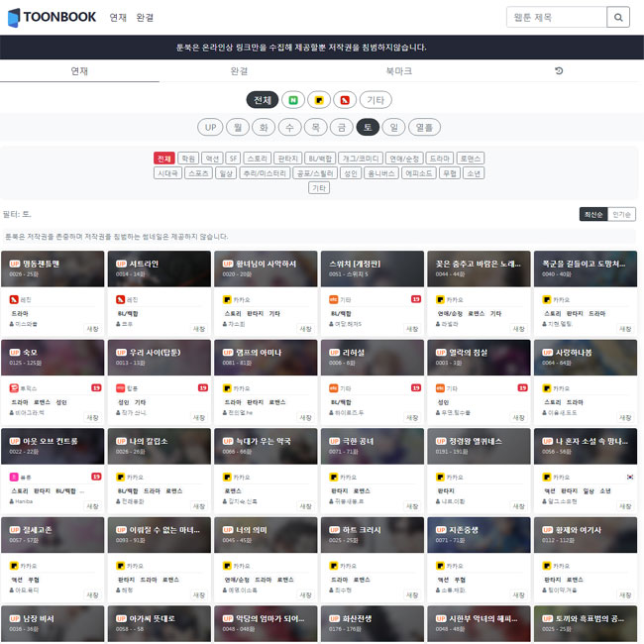The width and height of the screenshot is (644, 644).
Task: Click the 19 badge on 스위치 card
Action: click(416, 299)
